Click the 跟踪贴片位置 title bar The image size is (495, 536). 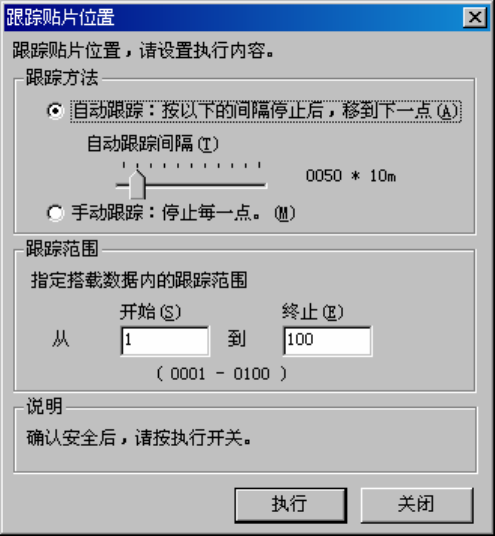click(x=232, y=17)
